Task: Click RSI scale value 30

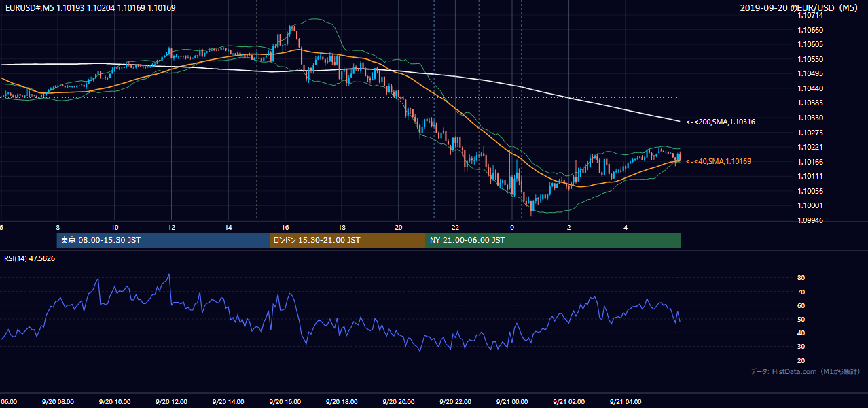Action: click(801, 346)
